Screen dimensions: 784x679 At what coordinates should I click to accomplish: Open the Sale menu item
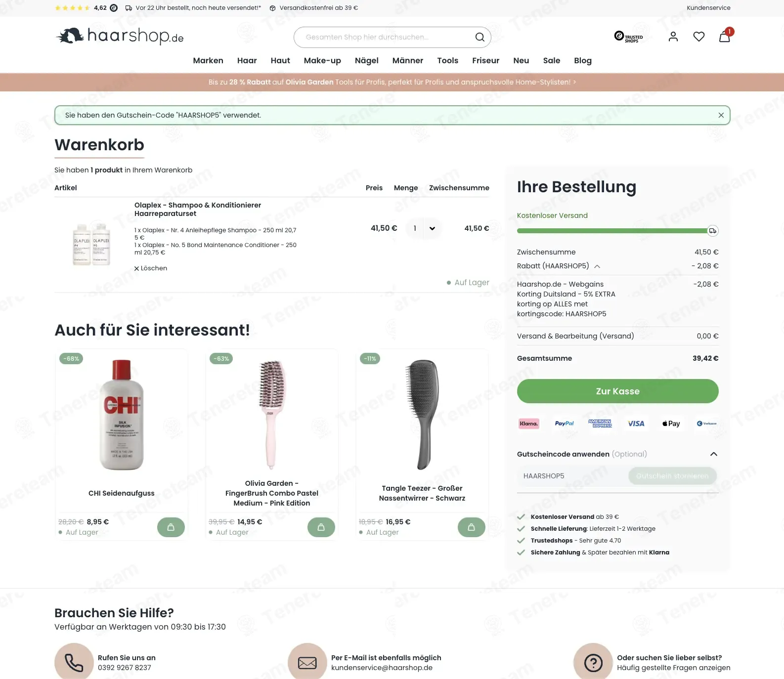pos(552,60)
